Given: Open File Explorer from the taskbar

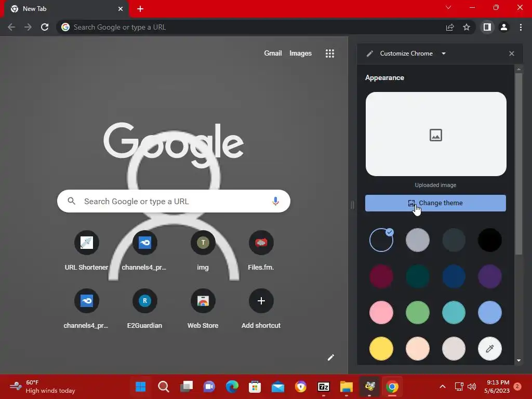Looking at the screenshot, I should coord(347,387).
